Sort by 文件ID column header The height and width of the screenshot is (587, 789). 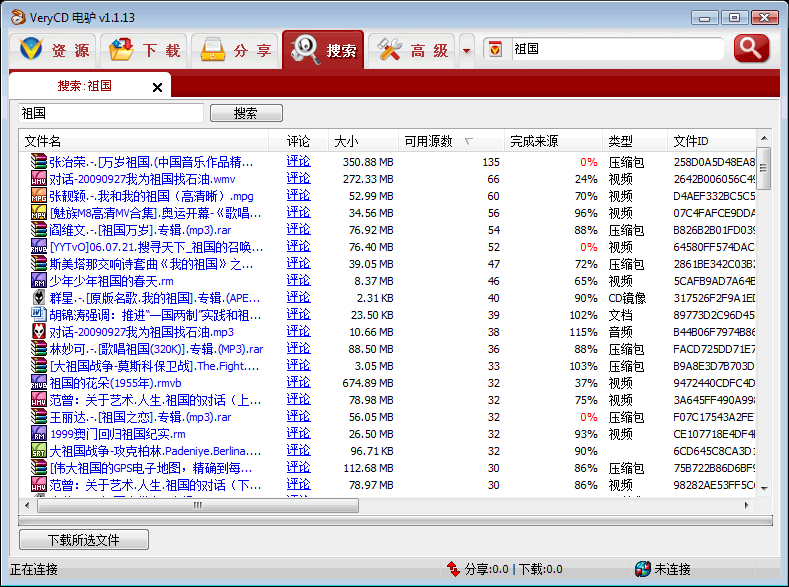(x=711, y=141)
